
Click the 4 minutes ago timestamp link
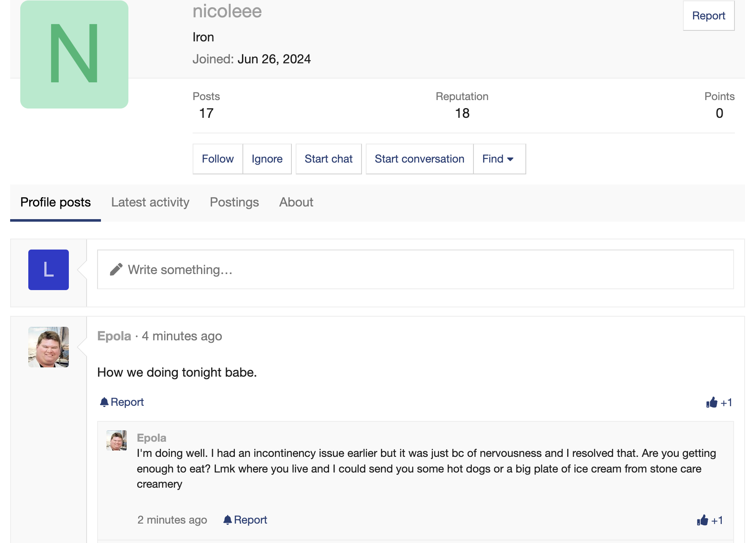point(182,336)
